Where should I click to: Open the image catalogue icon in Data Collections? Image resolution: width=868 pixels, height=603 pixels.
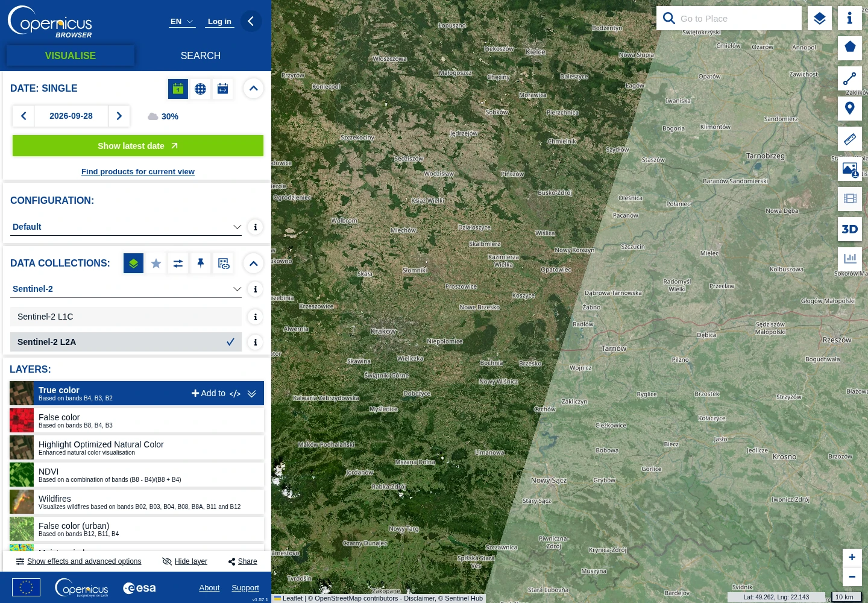(x=224, y=264)
